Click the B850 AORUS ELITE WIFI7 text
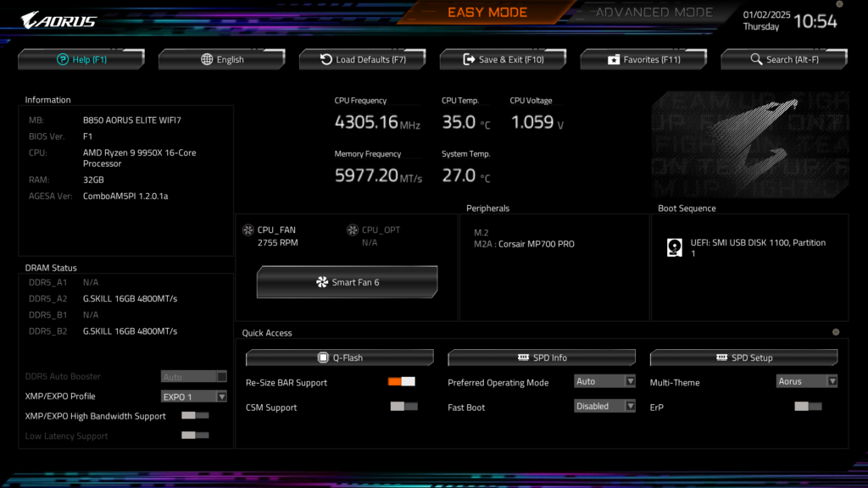 point(131,120)
